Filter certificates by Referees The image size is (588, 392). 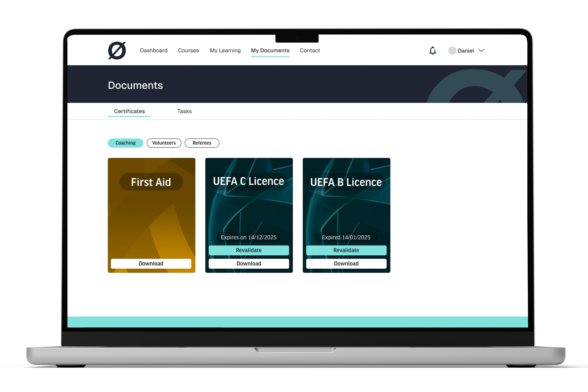pos(202,143)
